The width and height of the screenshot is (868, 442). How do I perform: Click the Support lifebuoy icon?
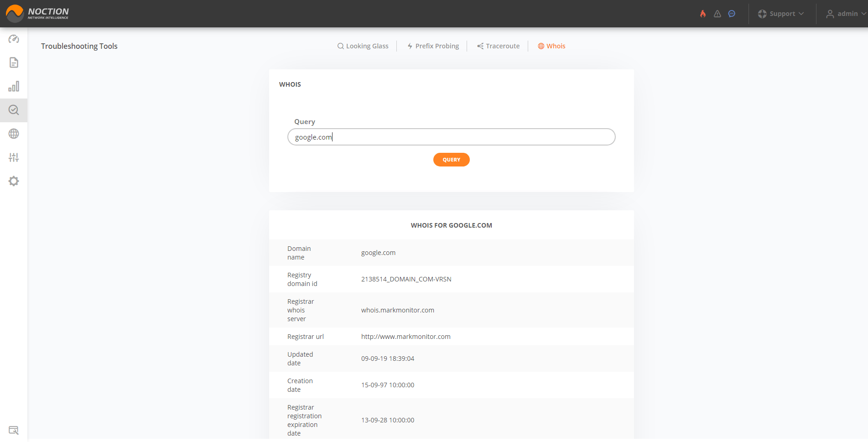pyautogui.click(x=762, y=14)
